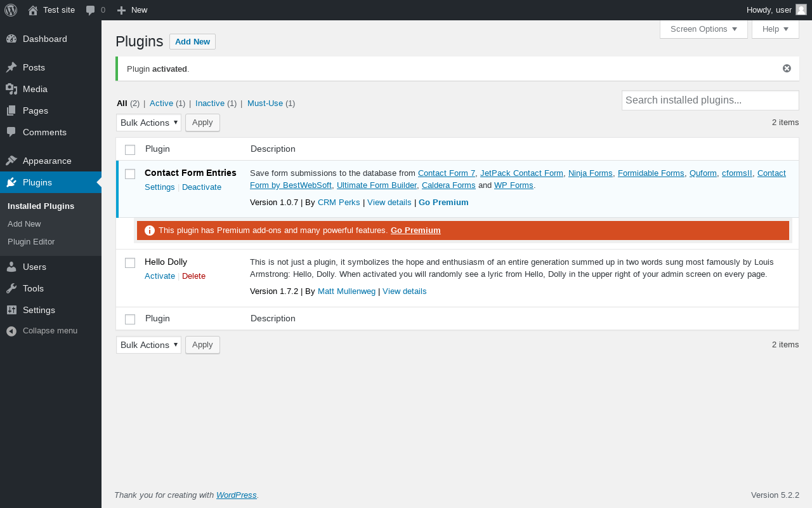Click the Plugins plug icon
The height and width of the screenshot is (508, 812).
click(x=11, y=182)
